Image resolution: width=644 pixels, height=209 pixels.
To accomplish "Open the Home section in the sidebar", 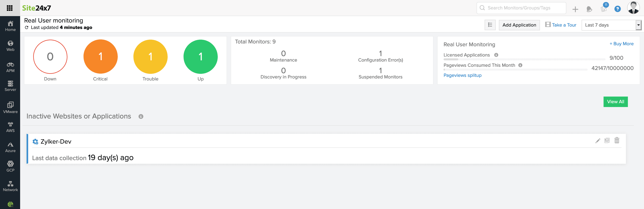I will (x=10, y=26).
